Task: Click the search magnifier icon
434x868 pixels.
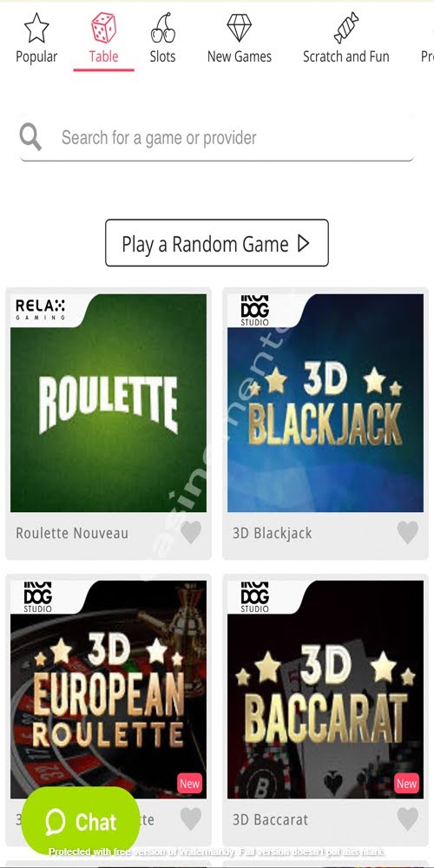Action: point(30,137)
